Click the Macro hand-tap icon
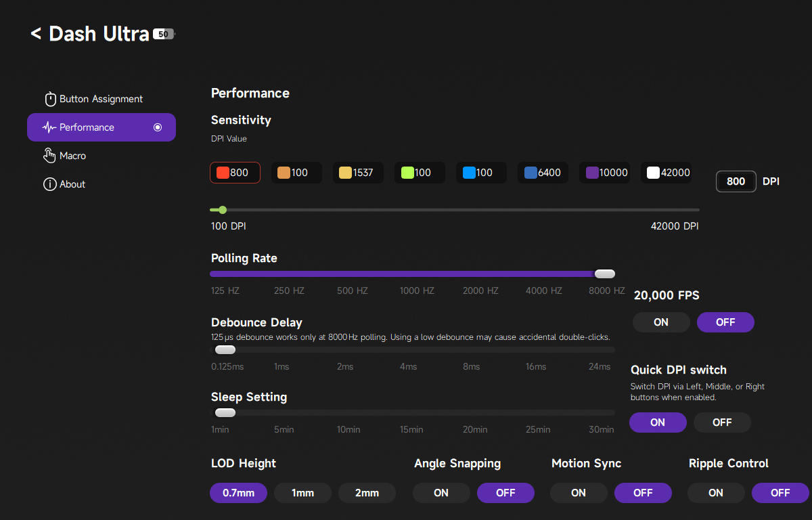The height and width of the screenshot is (520, 812). (x=49, y=156)
